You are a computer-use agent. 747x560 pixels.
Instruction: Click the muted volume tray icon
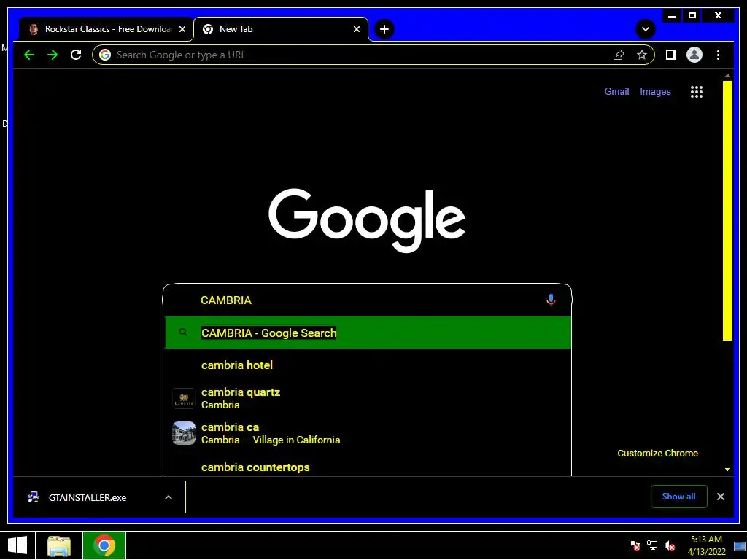pos(670,545)
